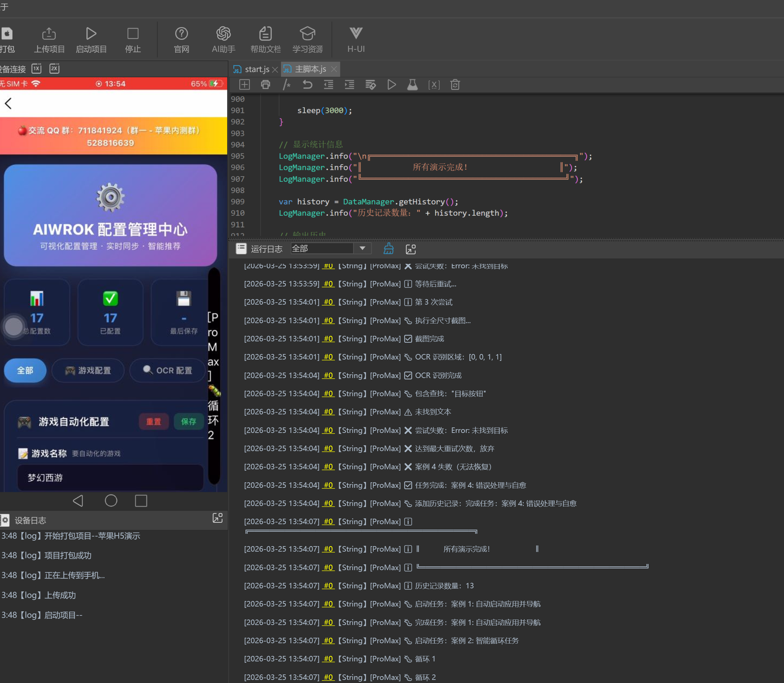This screenshot has height=683, width=784.
Task: Click the comment toggle (/*) editor icon
Action: pos(287,85)
